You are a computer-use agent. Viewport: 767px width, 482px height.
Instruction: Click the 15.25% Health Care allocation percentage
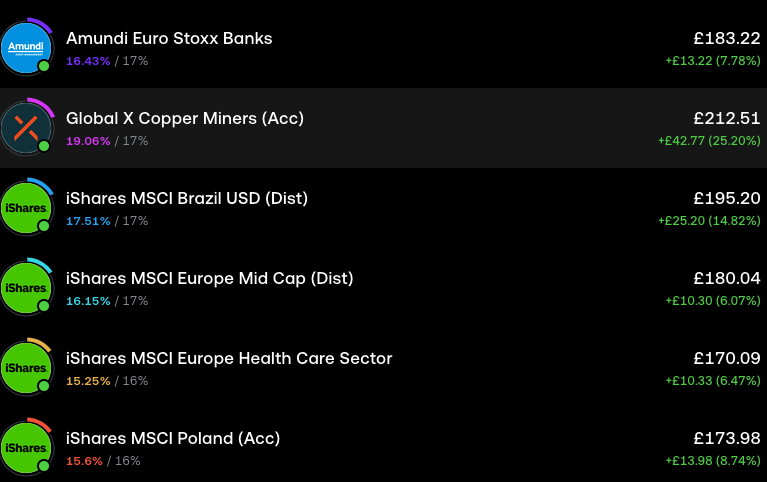tap(88, 381)
